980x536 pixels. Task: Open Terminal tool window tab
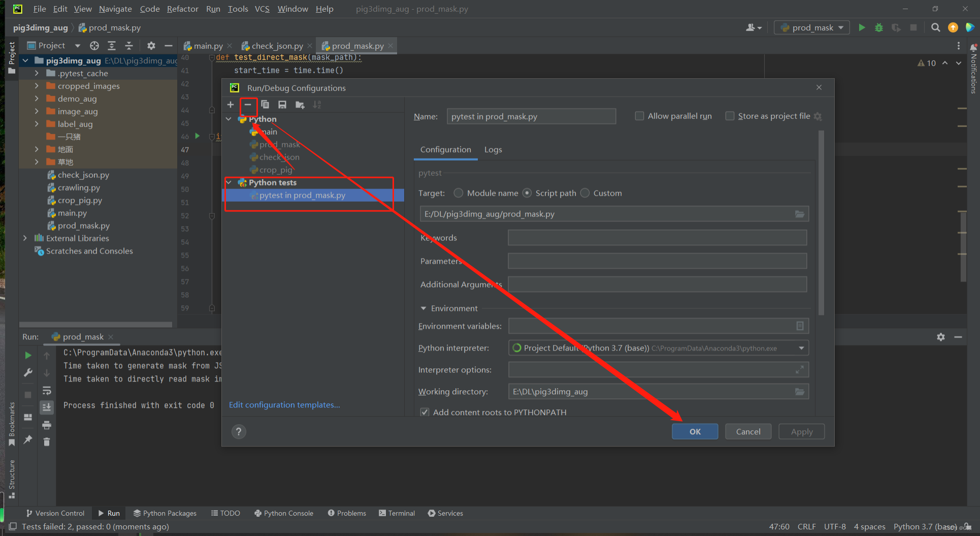[397, 513]
